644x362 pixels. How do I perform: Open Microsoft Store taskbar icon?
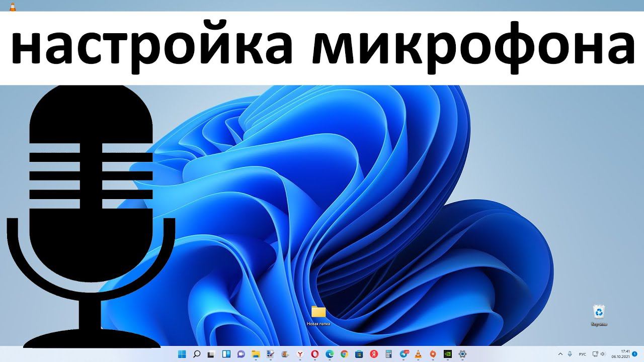coord(359,354)
